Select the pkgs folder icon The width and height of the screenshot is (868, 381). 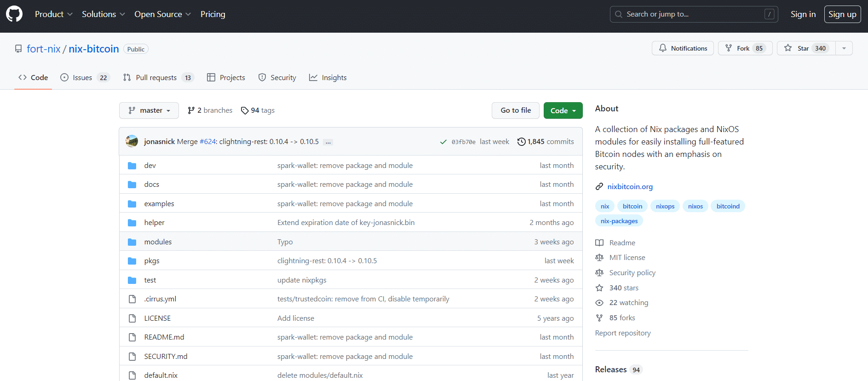tap(132, 261)
